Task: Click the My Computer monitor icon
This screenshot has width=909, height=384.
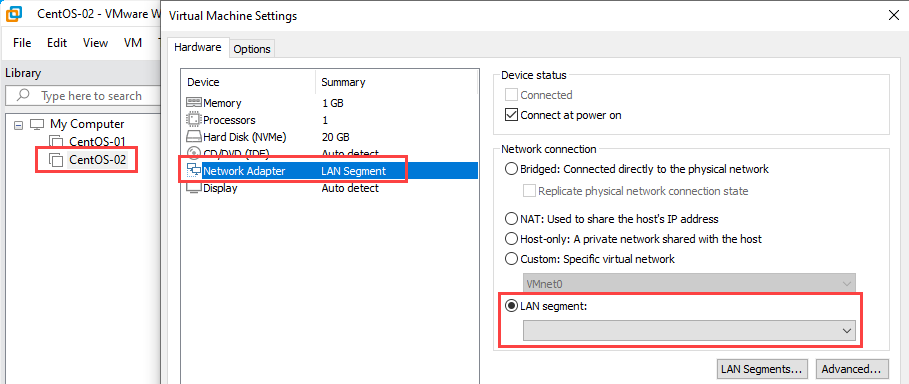Action: [38, 124]
